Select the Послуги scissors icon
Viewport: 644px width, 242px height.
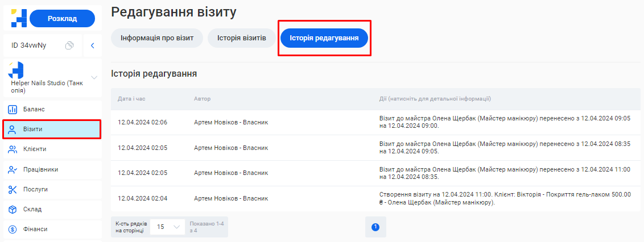13,189
